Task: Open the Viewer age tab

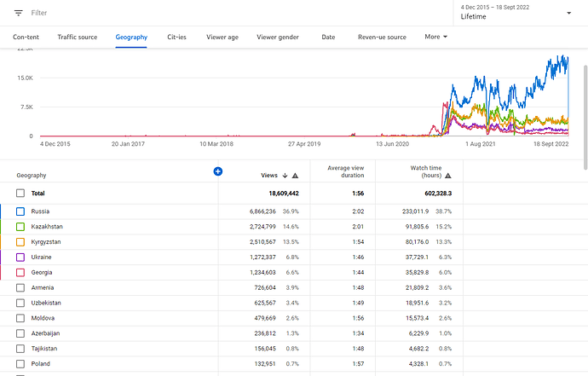Action: [x=222, y=38]
